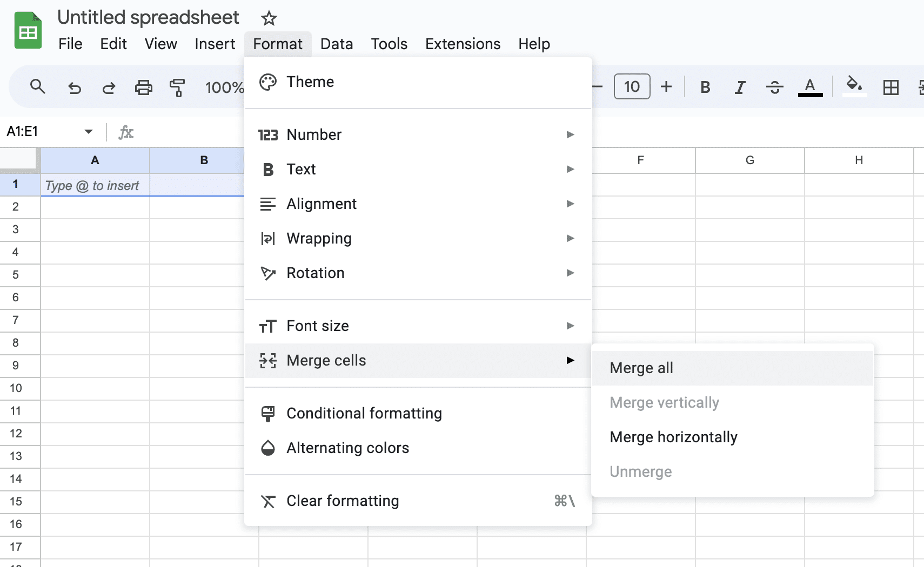Click the search magnifier icon
Image resolution: width=924 pixels, height=567 pixels.
pyautogui.click(x=37, y=86)
